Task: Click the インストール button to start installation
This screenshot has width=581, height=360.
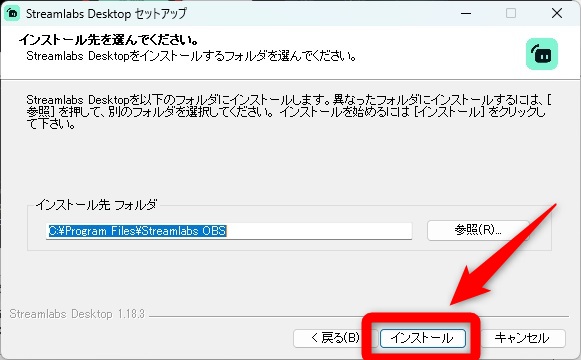Action: (423, 338)
